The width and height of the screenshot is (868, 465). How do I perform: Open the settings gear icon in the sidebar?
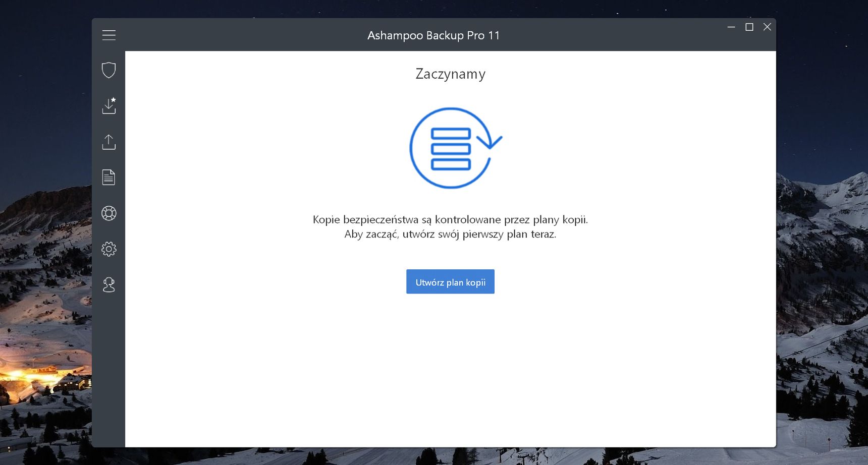pos(108,249)
